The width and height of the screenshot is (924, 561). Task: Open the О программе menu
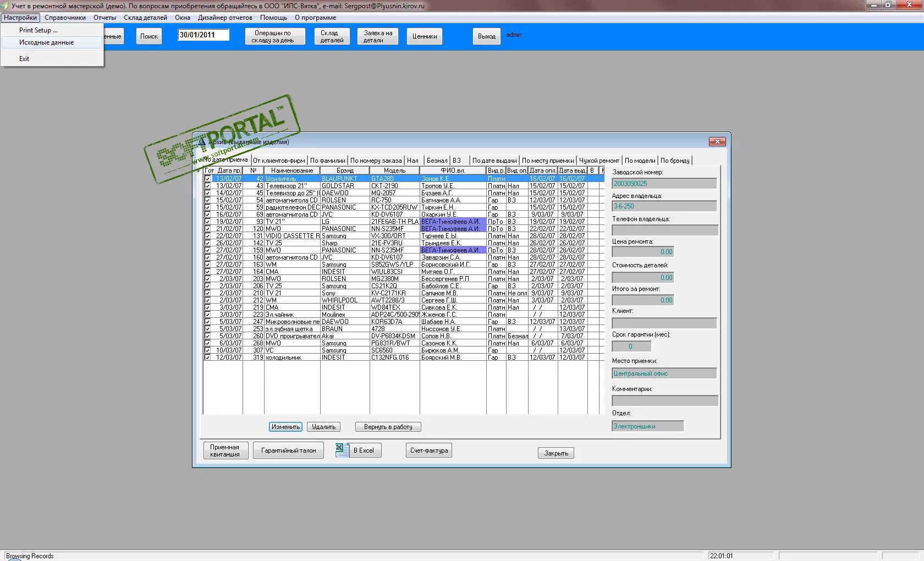[x=315, y=18]
